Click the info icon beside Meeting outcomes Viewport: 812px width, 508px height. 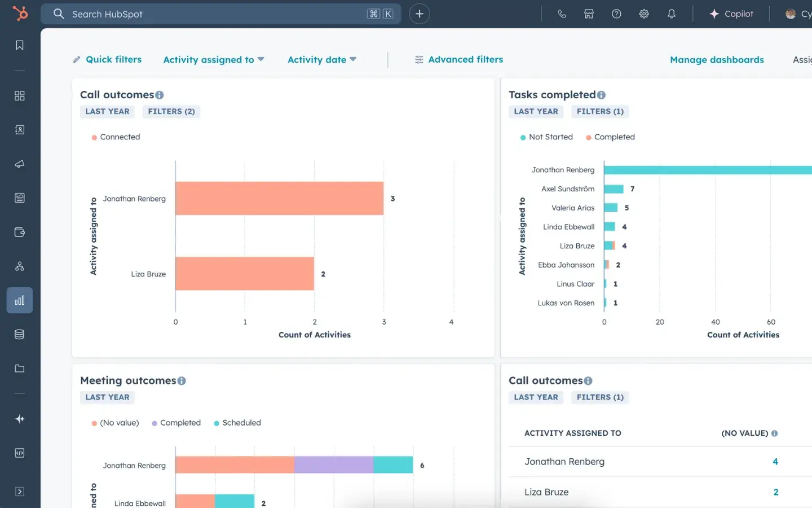(x=182, y=381)
